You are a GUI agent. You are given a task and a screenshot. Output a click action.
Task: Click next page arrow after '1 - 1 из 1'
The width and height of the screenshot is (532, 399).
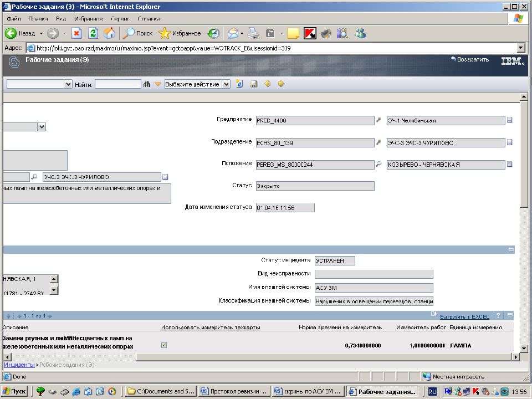pos(50,316)
